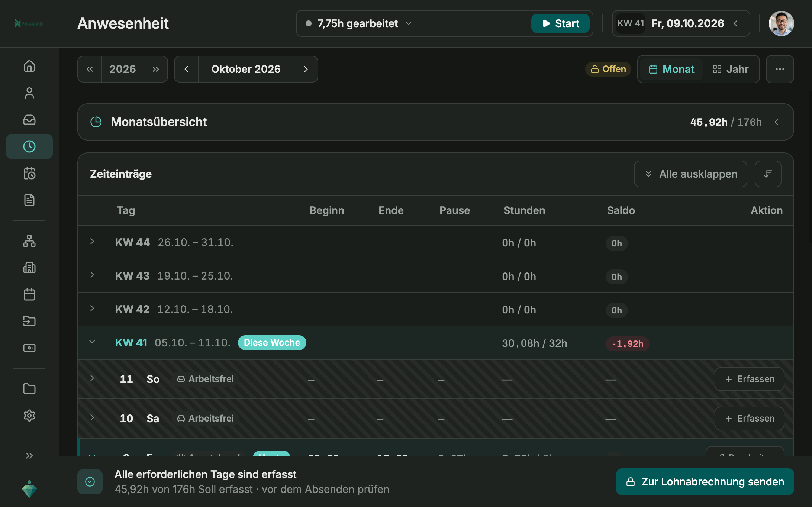Screen dimensions: 812x507
Task: Expand the Saturday 10 day row
Action: pyautogui.click(x=92, y=418)
